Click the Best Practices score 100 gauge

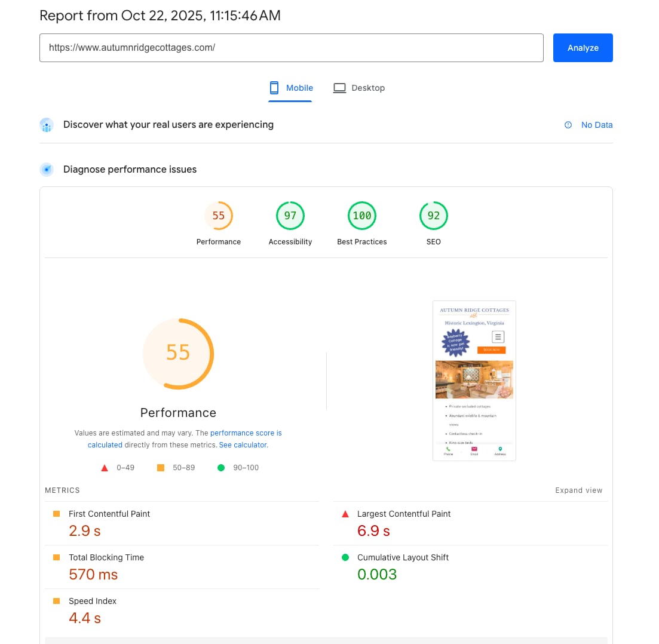click(x=362, y=216)
